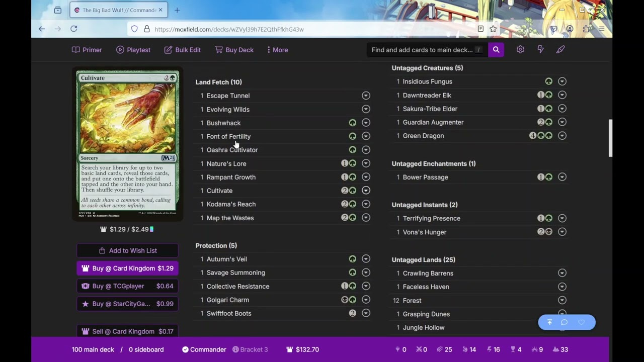Click the Card Kingdom price $1.29 / $2.49
The image size is (644, 362).
127,229
